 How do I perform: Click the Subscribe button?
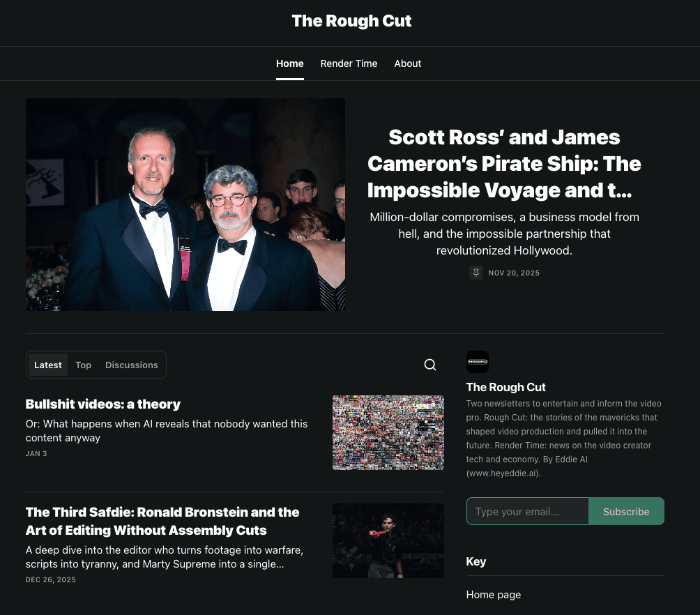[626, 511]
